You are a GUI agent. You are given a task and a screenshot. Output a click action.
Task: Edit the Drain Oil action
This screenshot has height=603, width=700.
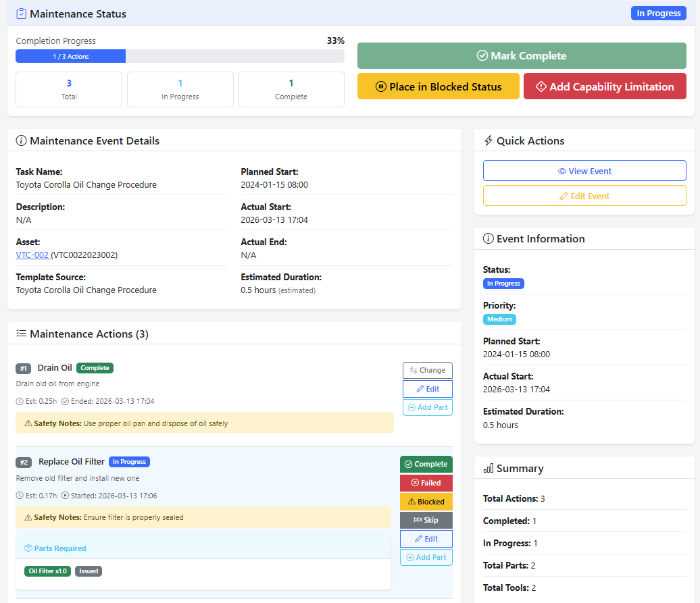pyautogui.click(x=427, y=389)
